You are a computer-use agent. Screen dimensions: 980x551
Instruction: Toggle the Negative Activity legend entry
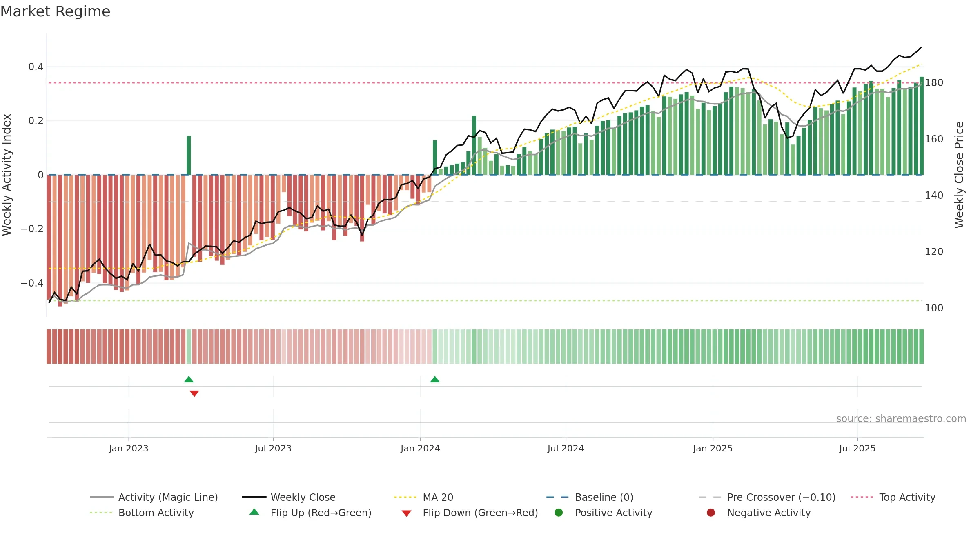758,513
